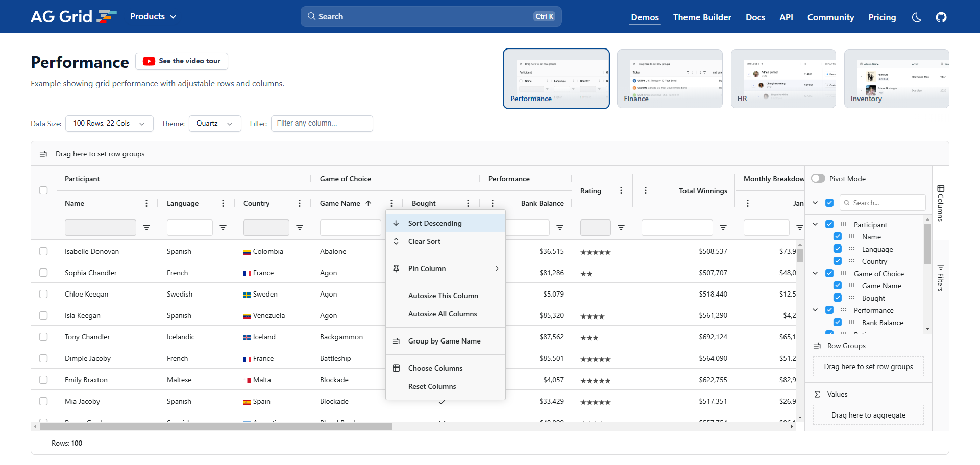Click the drag handle beside Bank Balance in the columns panel

[x=851, y=322]
